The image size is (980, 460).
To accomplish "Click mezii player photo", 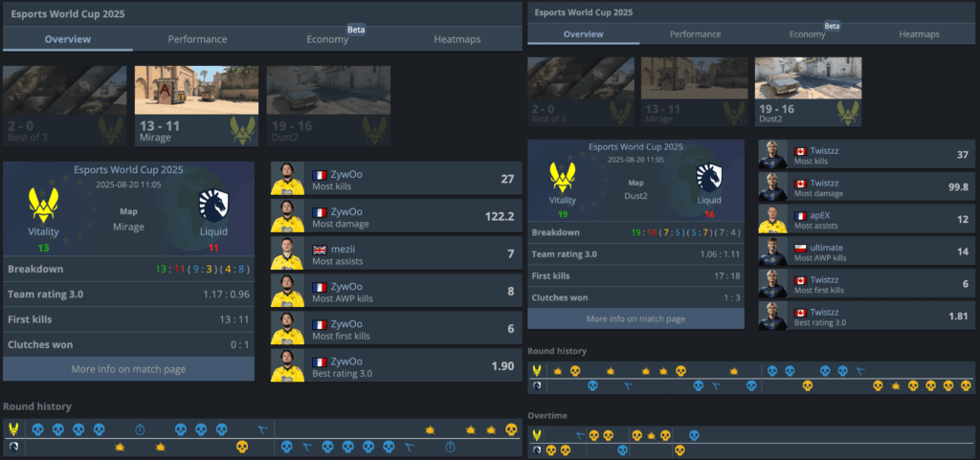I will (287, 253).
